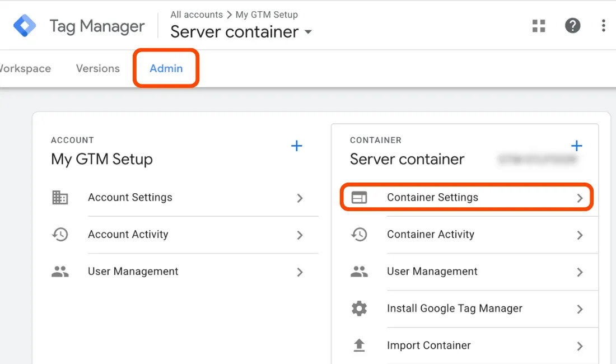Click the Account Activity history clock icon

(60, 235)
